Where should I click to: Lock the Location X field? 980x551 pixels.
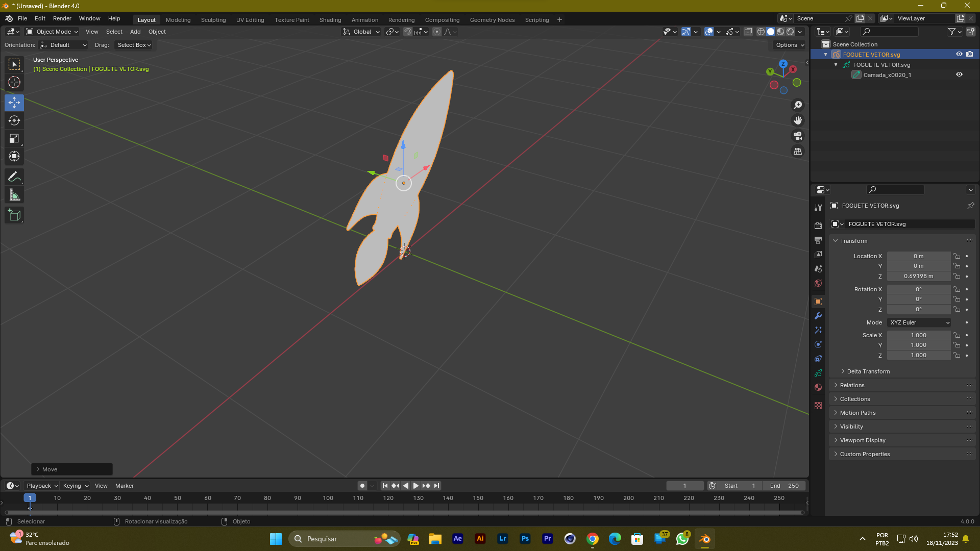coord(957,256)
